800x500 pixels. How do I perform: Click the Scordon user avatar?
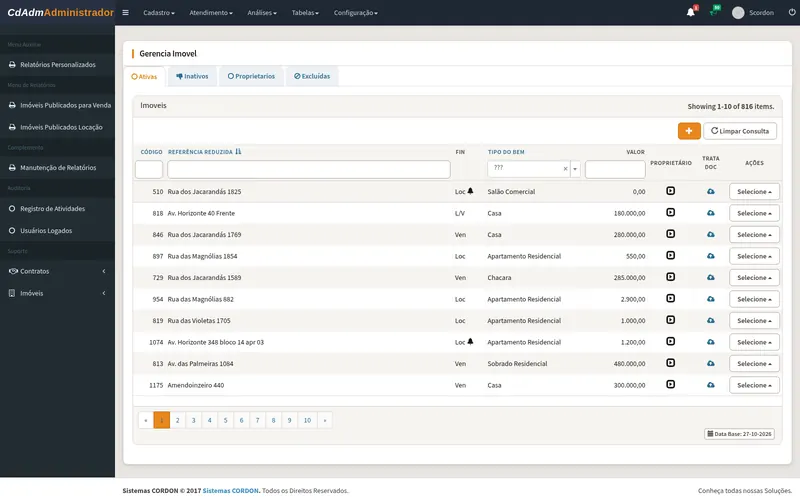[738, 13]
